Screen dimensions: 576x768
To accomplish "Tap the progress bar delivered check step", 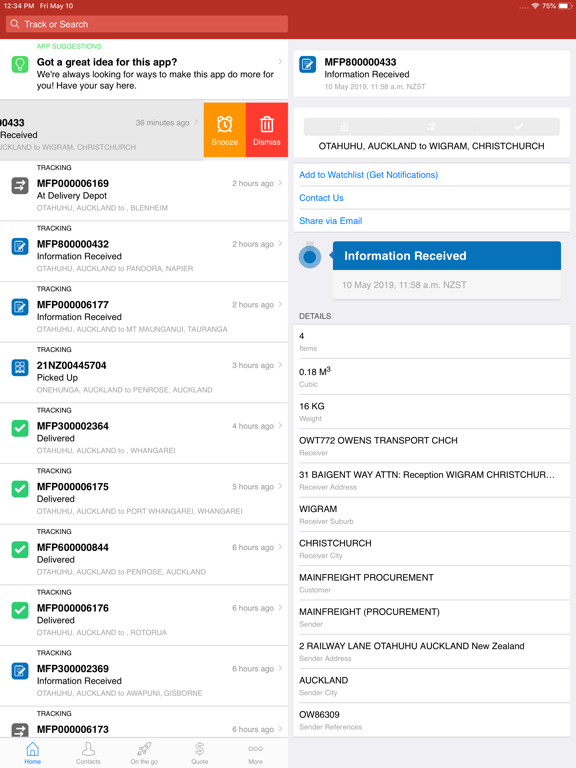I will click(518, 127).
